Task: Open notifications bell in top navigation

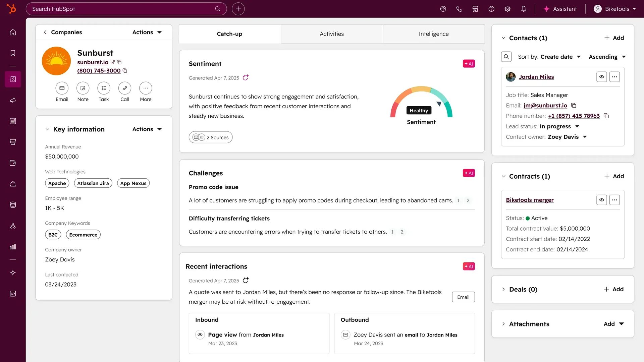Action: 524,9
